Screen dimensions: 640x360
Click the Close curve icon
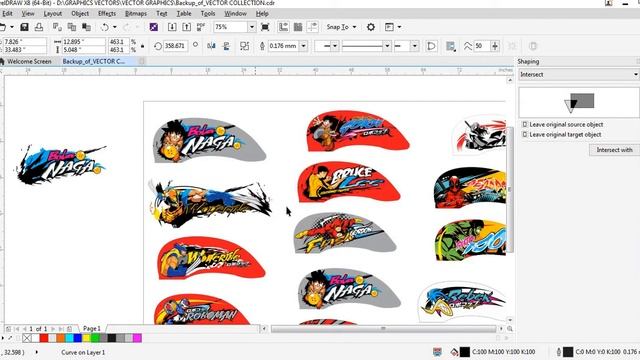(x=431, y=46)
